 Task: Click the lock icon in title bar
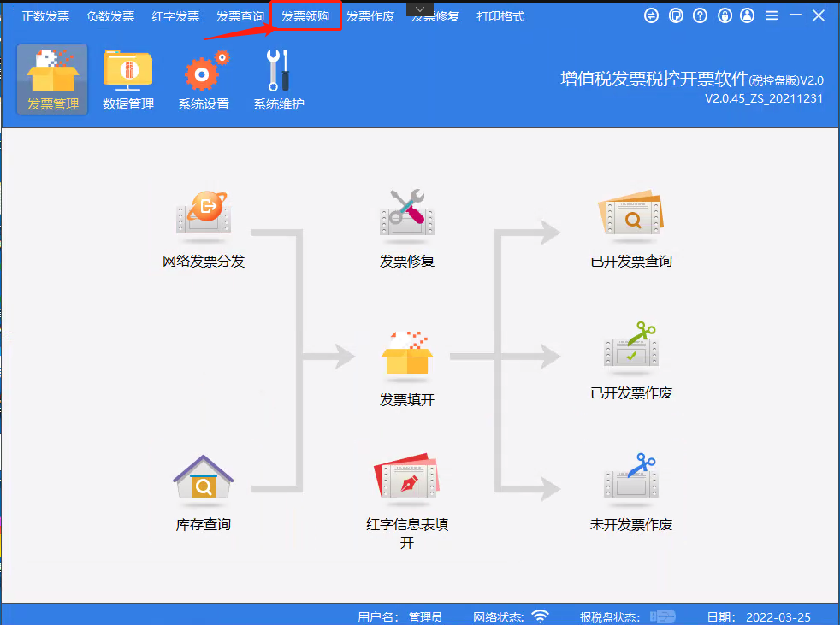pyautogui.click(x=725, y=15)
